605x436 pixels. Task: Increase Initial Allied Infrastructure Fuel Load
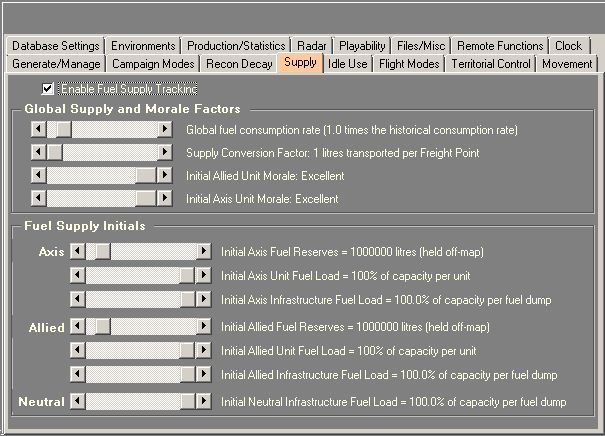pos(204,374)
